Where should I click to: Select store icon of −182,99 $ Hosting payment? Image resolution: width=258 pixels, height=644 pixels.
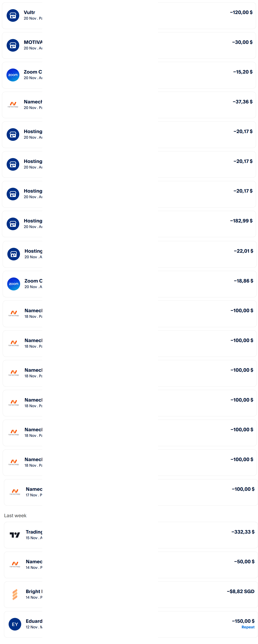click(13, 224)
